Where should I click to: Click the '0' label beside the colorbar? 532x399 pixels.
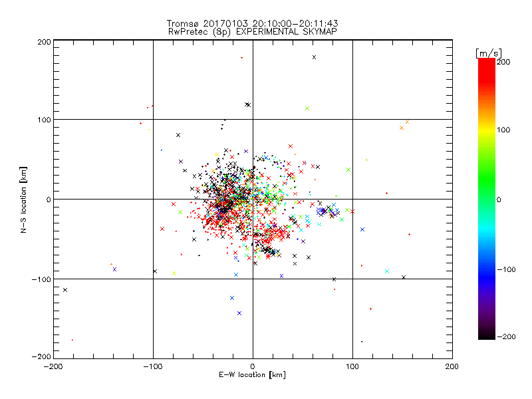(x=499, y=199)
